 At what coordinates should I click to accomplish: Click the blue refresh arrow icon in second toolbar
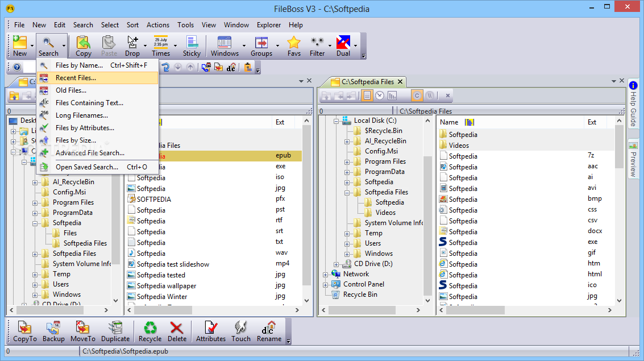tap(165, 67)
